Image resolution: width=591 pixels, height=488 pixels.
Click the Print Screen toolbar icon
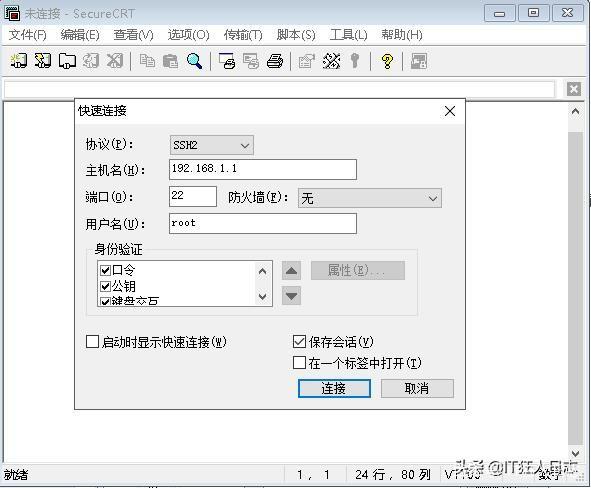pos(227,61)
